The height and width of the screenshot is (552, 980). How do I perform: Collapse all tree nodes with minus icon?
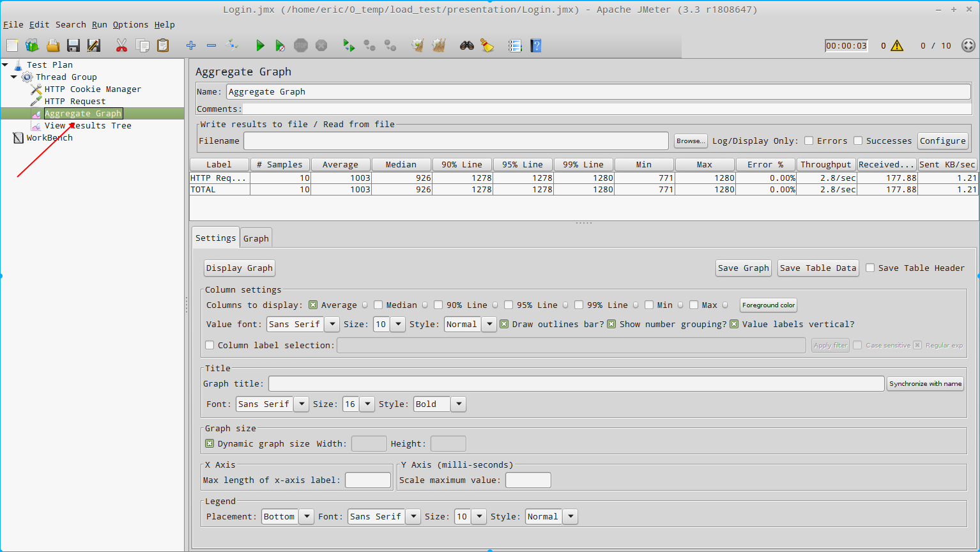tap(211, 45)
